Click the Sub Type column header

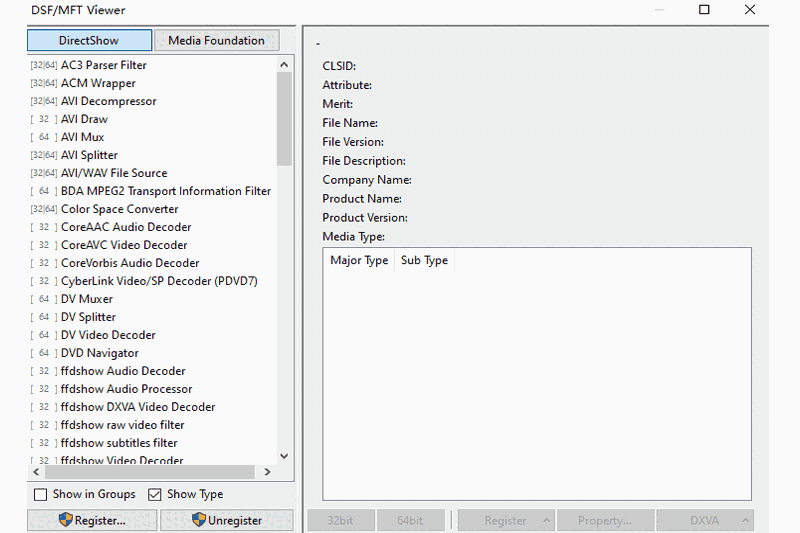[x=424, y=261]
